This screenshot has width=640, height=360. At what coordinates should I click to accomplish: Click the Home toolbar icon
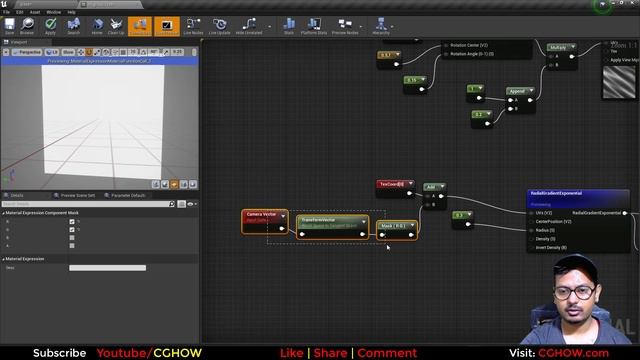pyautogui.click(x=97, y=27)
